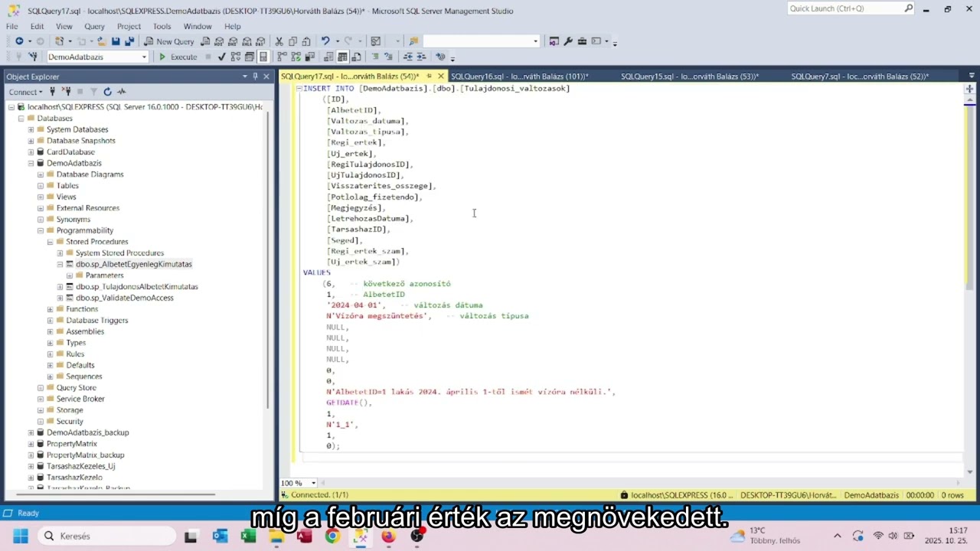Screen dimensions: 980x551
Task: Expand the Tables folder
Action: [x=41, y=185]
